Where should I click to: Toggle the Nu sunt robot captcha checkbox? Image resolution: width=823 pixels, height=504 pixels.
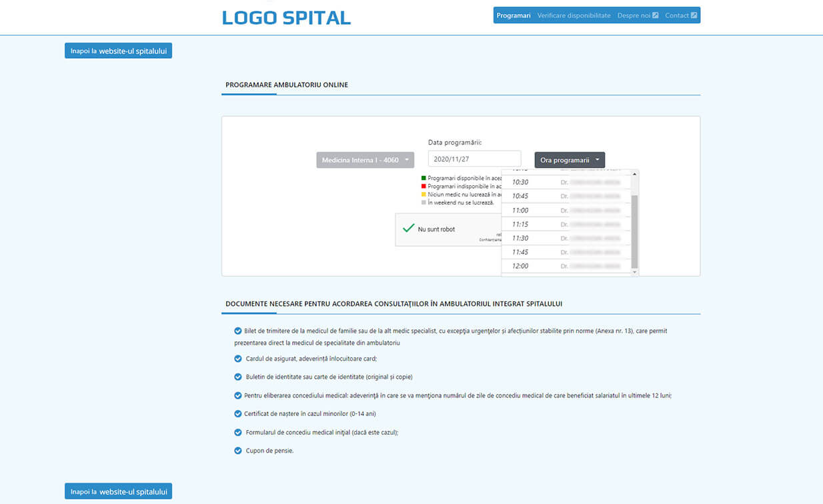409,229
